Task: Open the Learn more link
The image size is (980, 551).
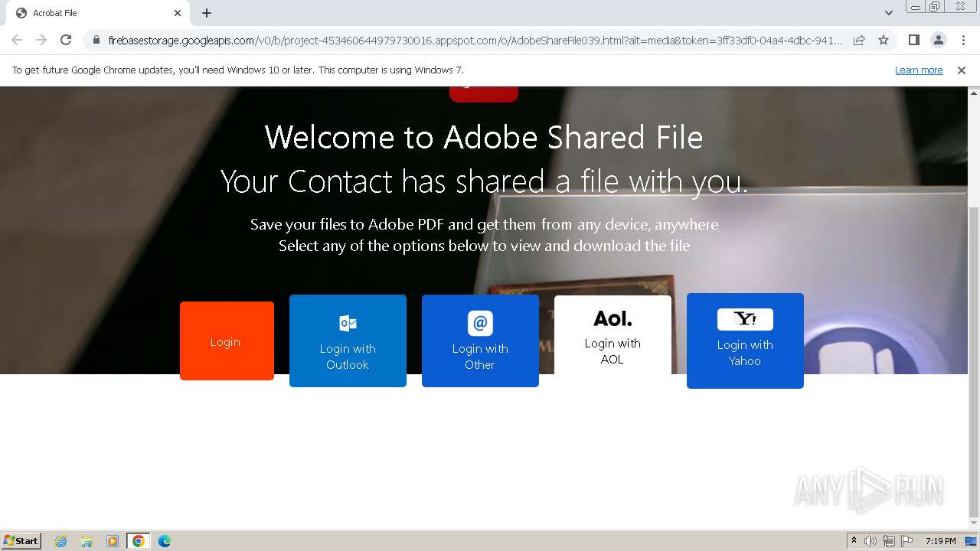Action: coord(919,70)
